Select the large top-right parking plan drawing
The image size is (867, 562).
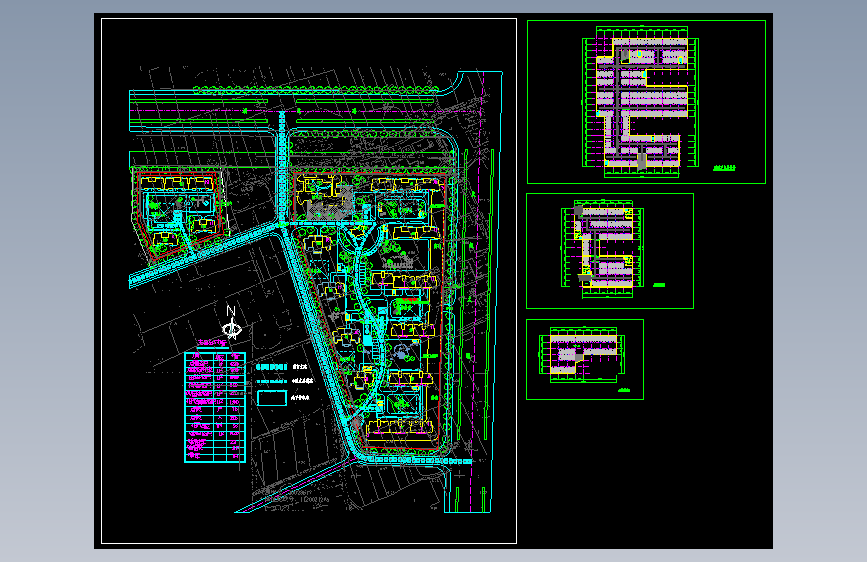tap(640, 102)
